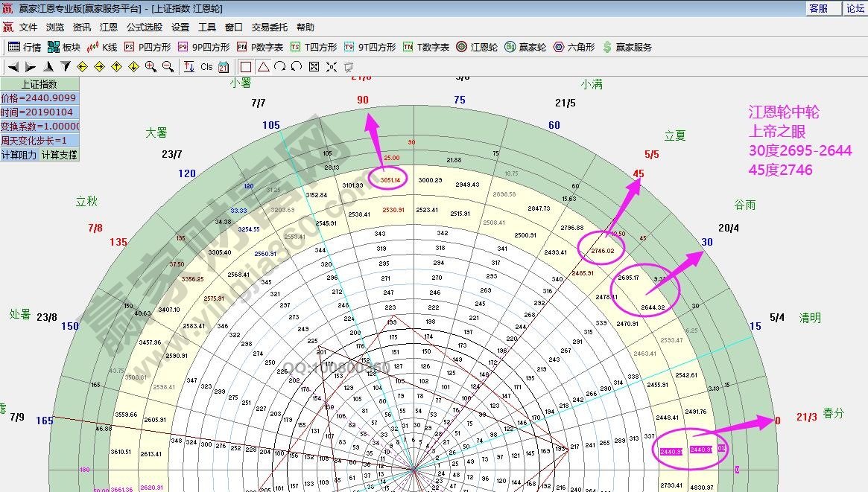Viewport: 868px width, 492px height.
Task: Select the triangle shape tool
Action: (263, 67)
